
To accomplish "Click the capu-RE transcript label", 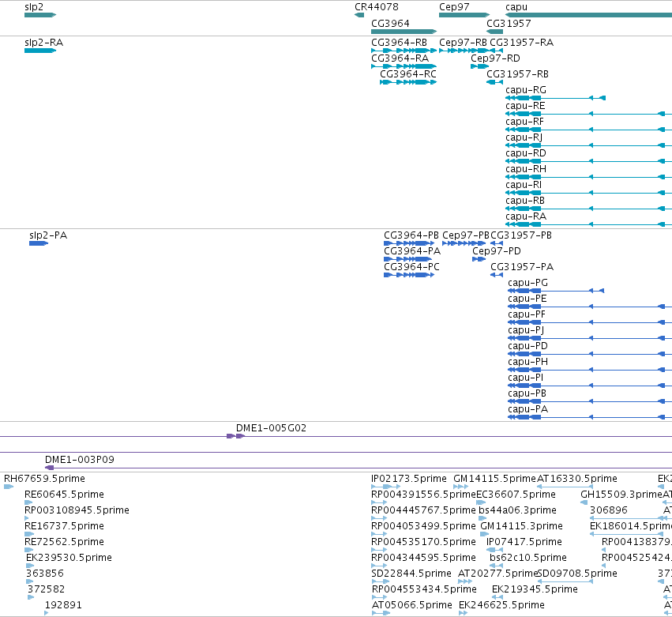I will point(525,106).
